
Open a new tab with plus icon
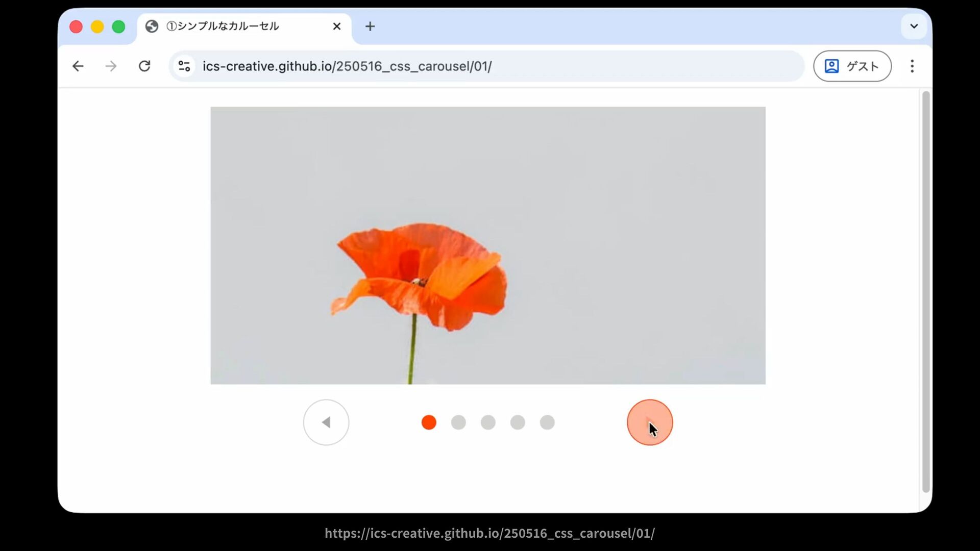(370, 26)
